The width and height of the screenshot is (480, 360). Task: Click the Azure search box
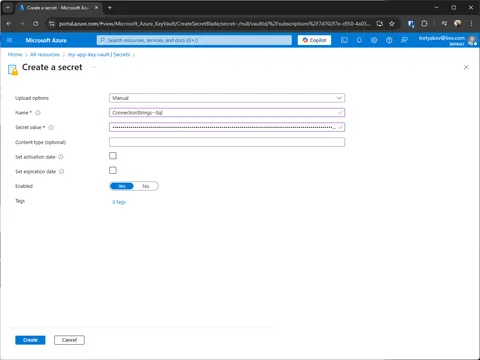(194, 40)
